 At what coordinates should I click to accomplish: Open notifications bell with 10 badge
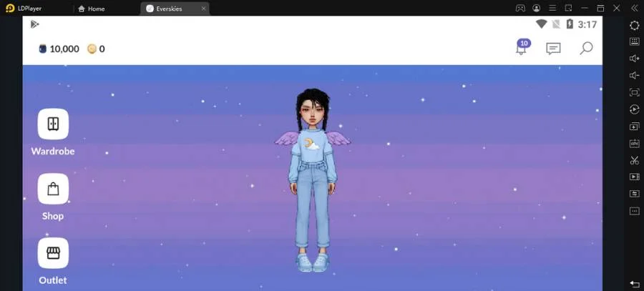coord(522,47)
